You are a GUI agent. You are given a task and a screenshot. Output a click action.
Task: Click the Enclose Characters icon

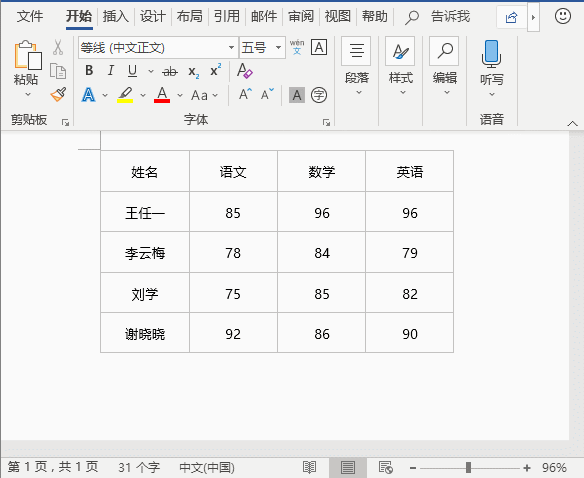(x=319, y=95)
